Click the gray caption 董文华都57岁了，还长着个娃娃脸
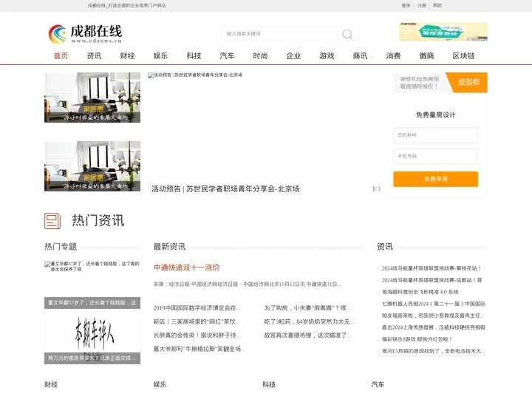Image resolution: width=532 pixels, height=399 pixels. pos(92,303)
